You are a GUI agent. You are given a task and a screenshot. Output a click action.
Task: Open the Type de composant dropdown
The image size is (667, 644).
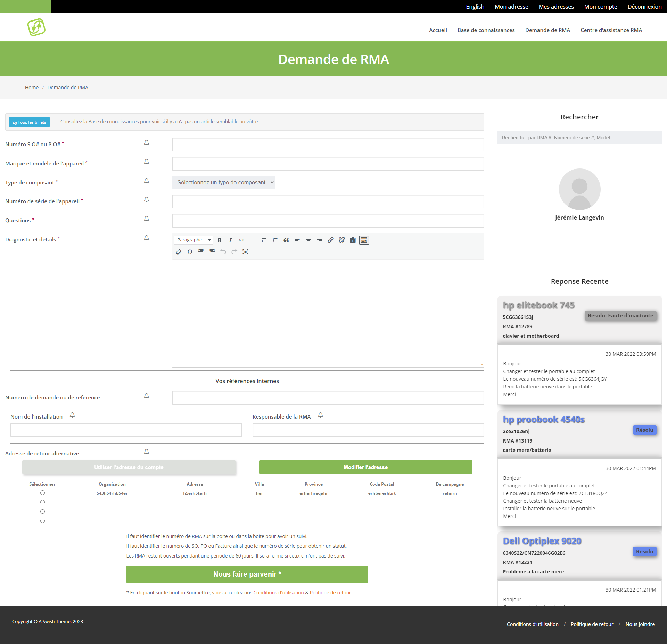pos(223,183)
